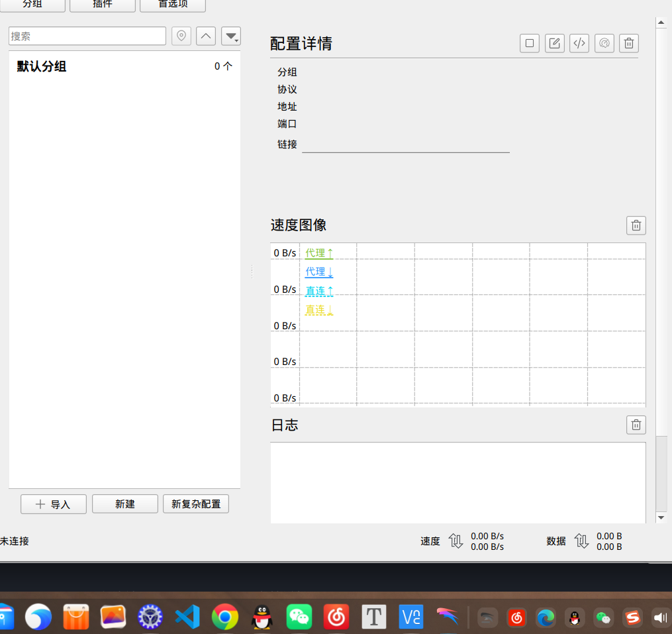Click the 导入 import button
The width and height of the screenshot is (672, 634).
54,504
